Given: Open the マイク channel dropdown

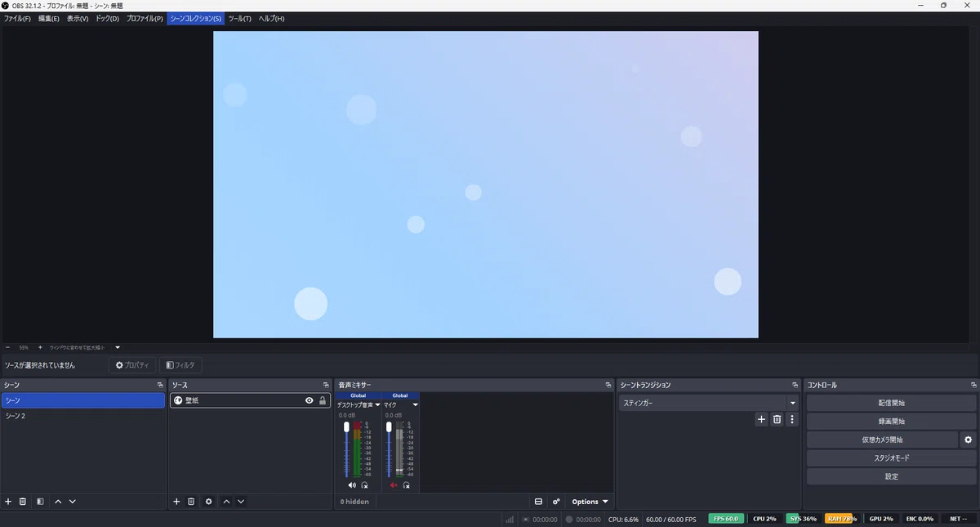Looking at the screenshot, I should pyautogui.click(x=415, y=404).
